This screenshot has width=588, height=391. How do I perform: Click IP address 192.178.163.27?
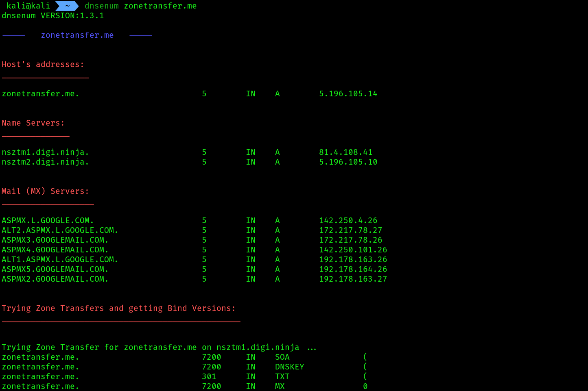pos(353,279)
